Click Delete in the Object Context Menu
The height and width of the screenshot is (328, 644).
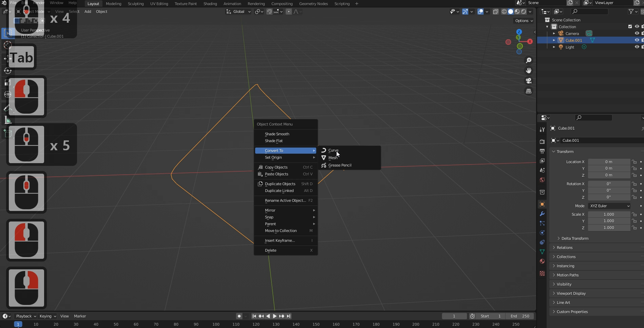[x=286, y=250]
